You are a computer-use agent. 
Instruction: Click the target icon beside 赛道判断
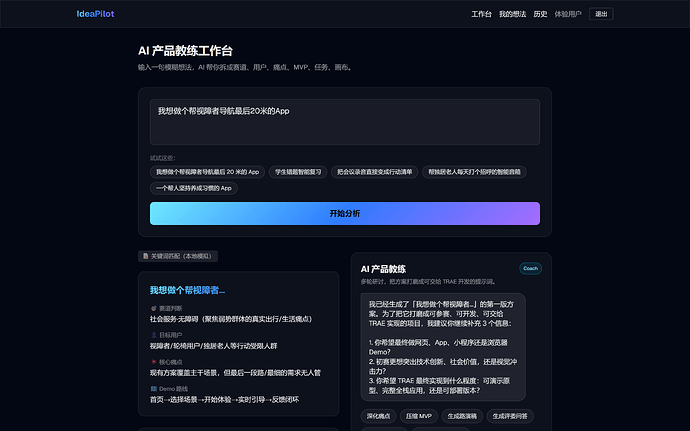pos(154,308)
